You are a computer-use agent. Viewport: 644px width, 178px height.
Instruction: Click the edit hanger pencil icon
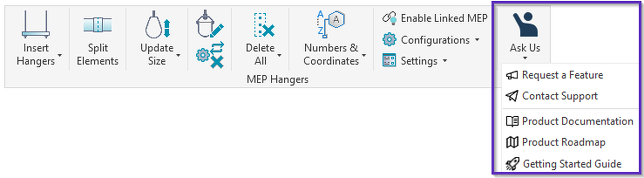210,24
